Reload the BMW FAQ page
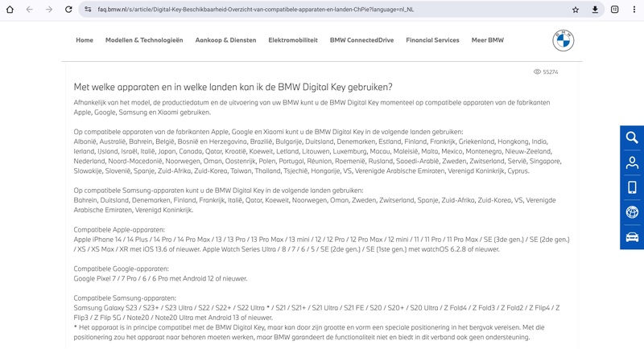 [68, 10]
